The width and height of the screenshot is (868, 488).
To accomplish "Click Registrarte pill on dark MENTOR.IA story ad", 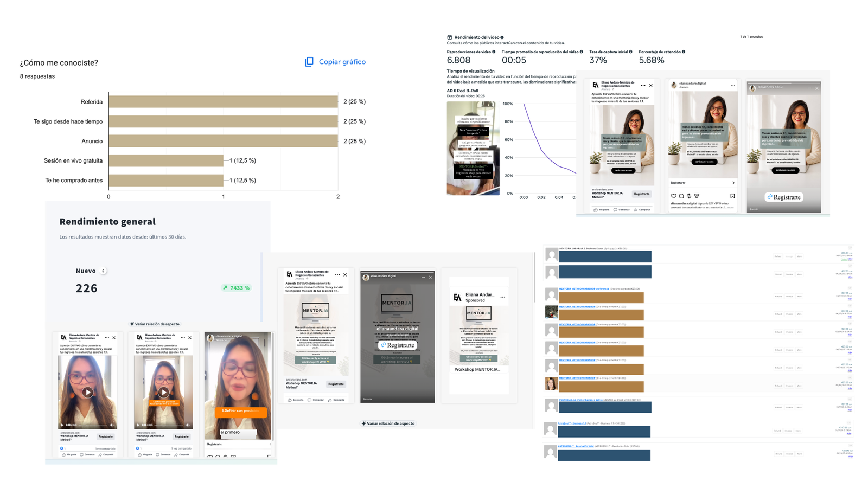I will (x=398, y=345).
